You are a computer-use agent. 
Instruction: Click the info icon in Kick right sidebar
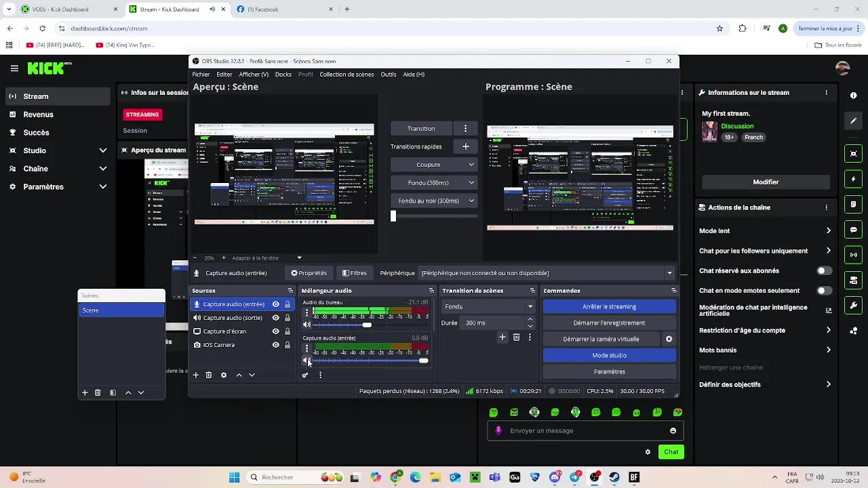(x=854, y=96)
